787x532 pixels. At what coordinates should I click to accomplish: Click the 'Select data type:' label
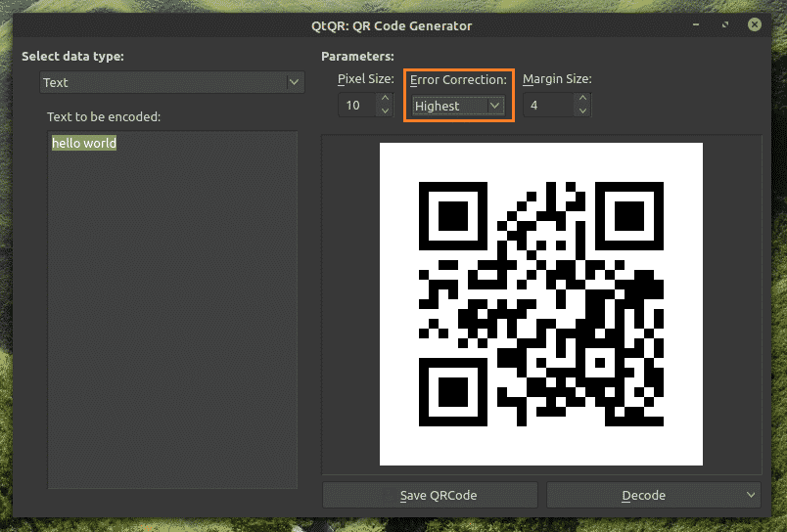(72, 57)
